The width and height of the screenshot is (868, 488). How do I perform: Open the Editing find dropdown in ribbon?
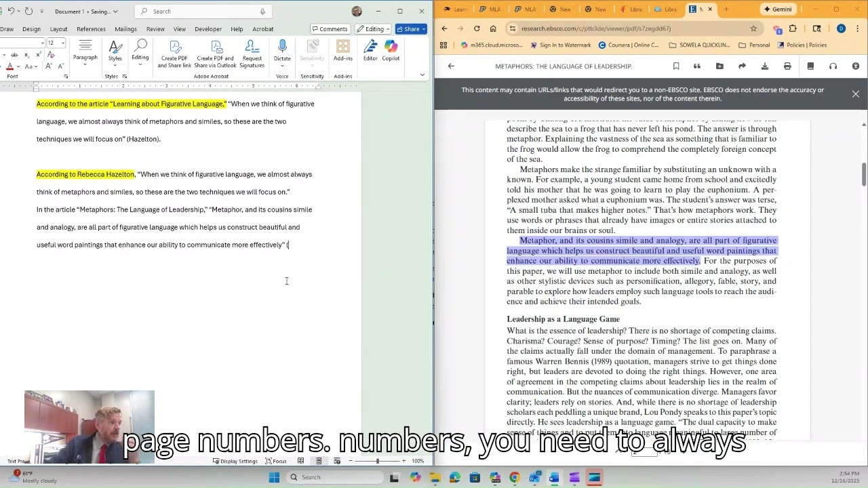pos(140,52)
